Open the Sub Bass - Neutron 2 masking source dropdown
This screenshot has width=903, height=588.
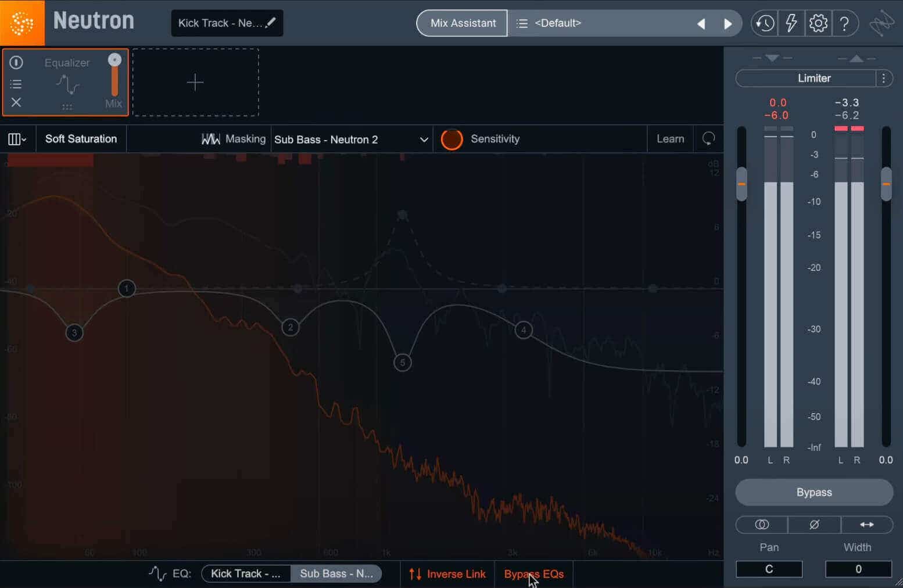coord(352,139)
